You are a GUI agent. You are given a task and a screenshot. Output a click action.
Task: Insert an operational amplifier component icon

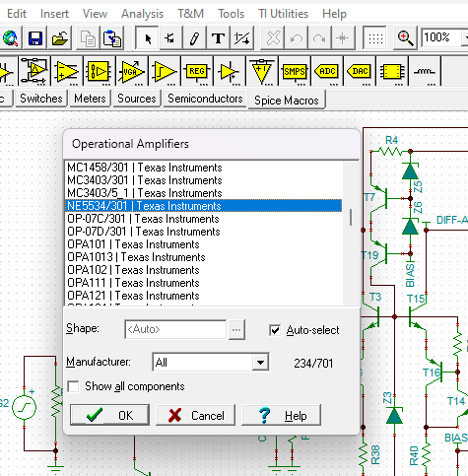click(67, 71)
